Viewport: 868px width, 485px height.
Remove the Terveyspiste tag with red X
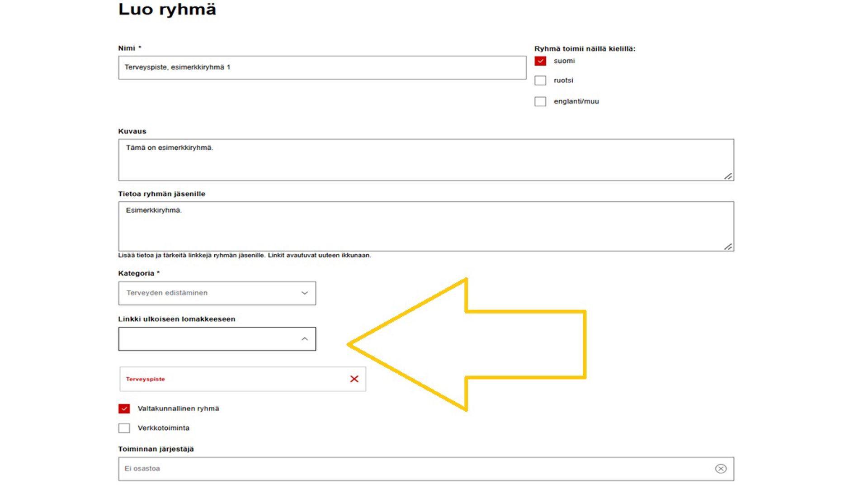click(x=354, y=379)
